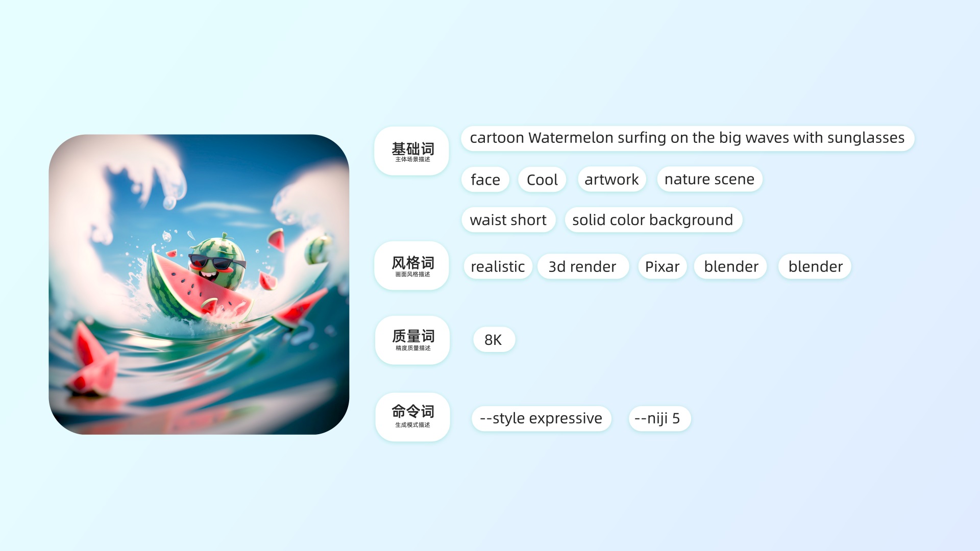Viewport: 980px width, 551px height.
Task: Select the 'blender' style keyword
Action: tap(731, 266)
